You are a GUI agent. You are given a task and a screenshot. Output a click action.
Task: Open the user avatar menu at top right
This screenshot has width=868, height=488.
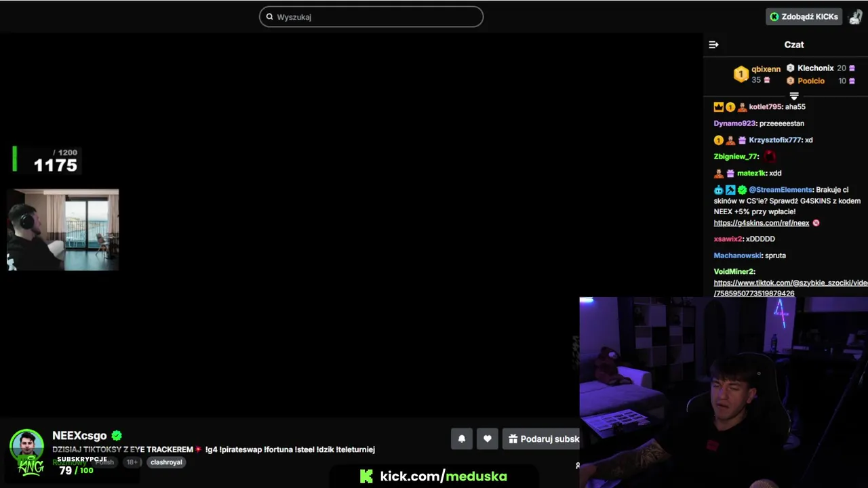856,17
